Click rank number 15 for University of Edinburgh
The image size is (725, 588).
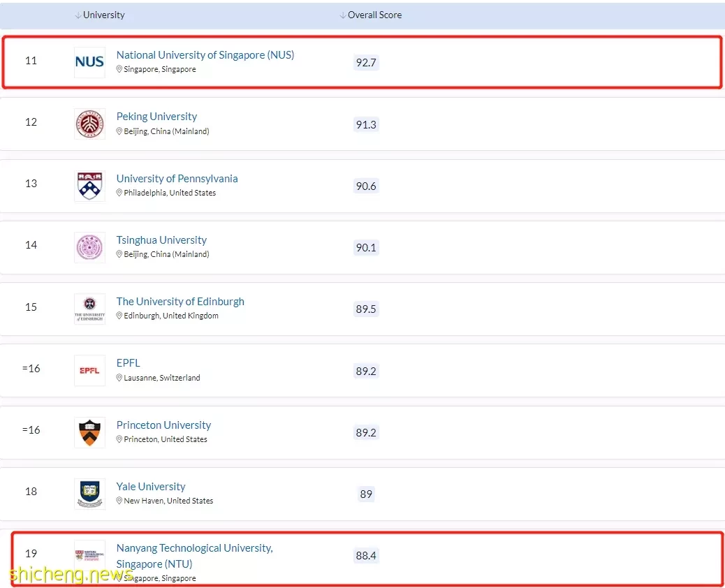coord(31,307)
